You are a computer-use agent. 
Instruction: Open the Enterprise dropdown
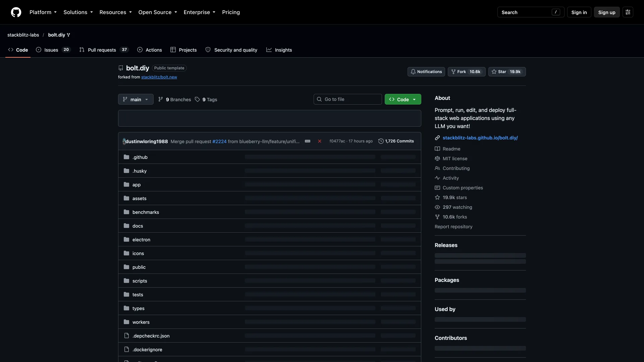[x=199, y=12]
